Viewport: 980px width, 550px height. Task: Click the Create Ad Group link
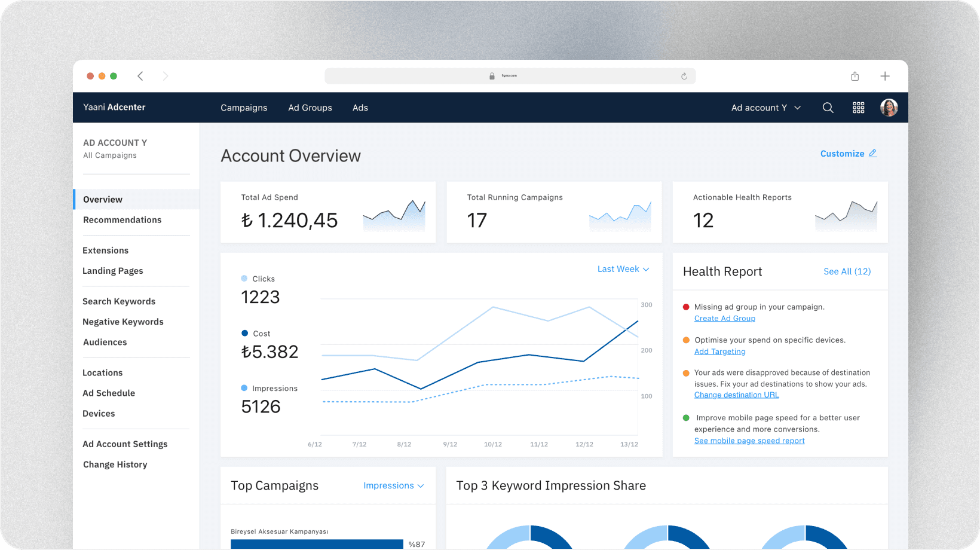click(x=725, y=319)
